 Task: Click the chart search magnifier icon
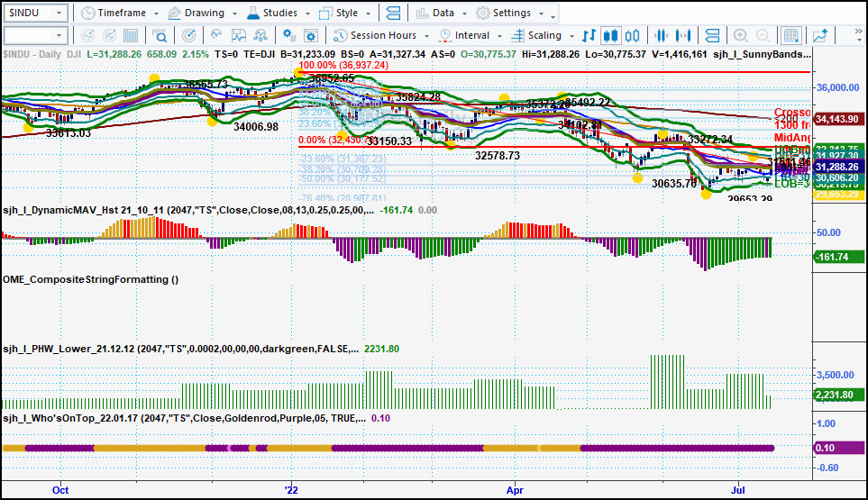point(160,35)
